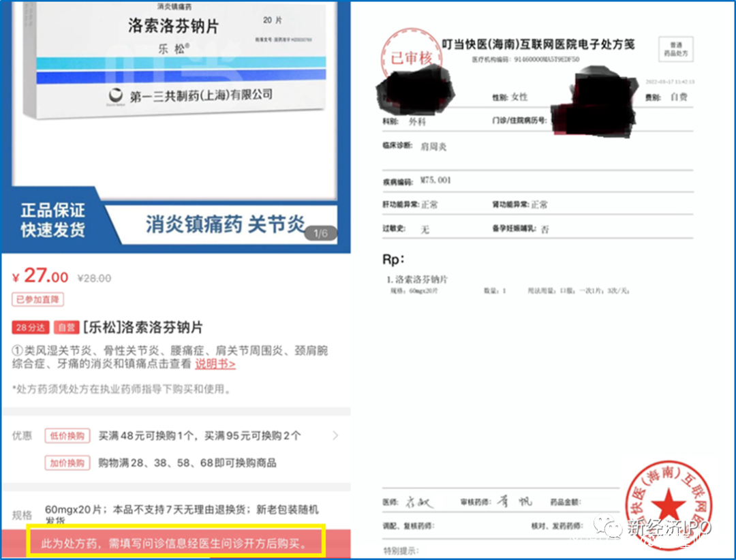This screenshot has width=736, height=560.
Task: Click the red hospital seal stamp
Action: pos(669,505)
